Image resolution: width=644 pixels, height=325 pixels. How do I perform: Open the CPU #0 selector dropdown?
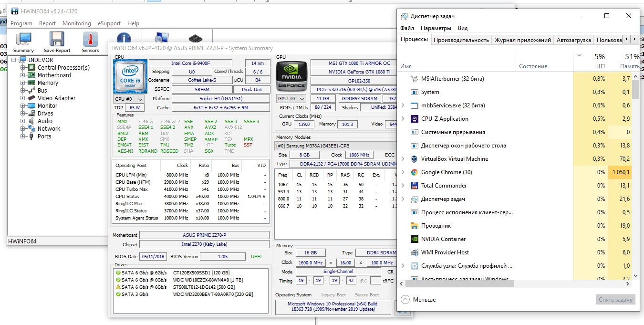(x=128, y=99)
